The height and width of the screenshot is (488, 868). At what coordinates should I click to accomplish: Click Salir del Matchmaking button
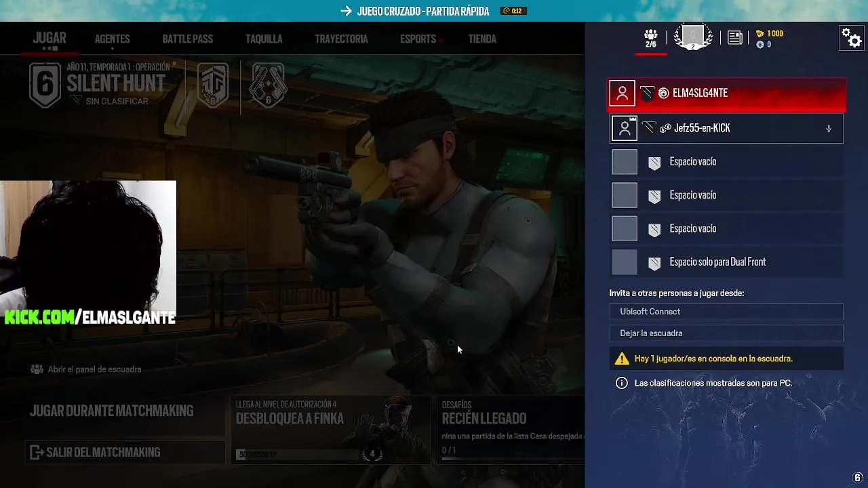tap(125, 452)
